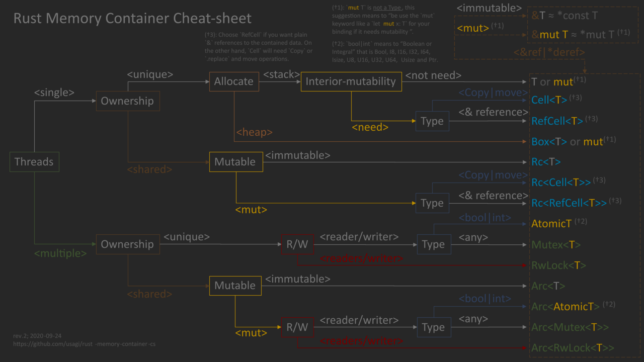
Task: Click the Threads box at the diagram root
Action: 34,162
